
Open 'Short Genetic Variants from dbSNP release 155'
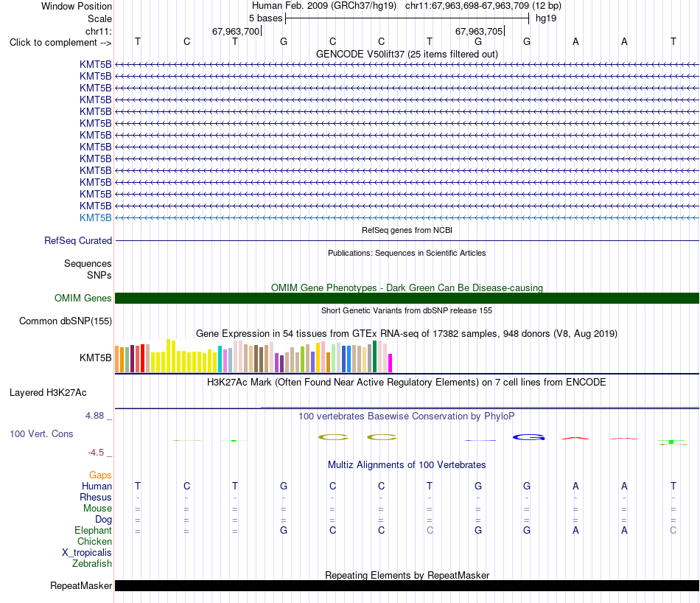[x=407, y=310]
